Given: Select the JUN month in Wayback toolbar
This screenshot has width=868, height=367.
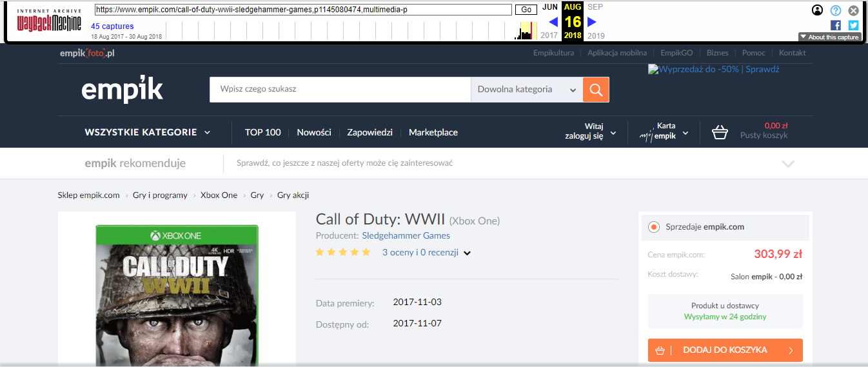Looking at the screenshot, I should click(550, 7).
